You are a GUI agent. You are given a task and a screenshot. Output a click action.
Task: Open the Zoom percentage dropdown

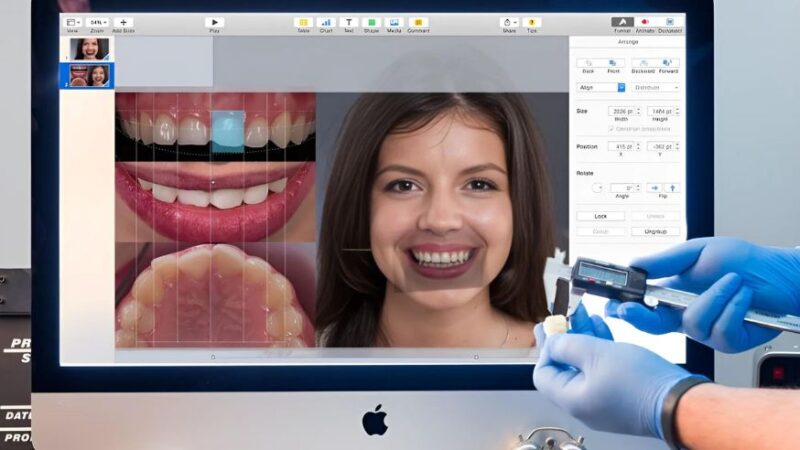[x=96, y=22]
